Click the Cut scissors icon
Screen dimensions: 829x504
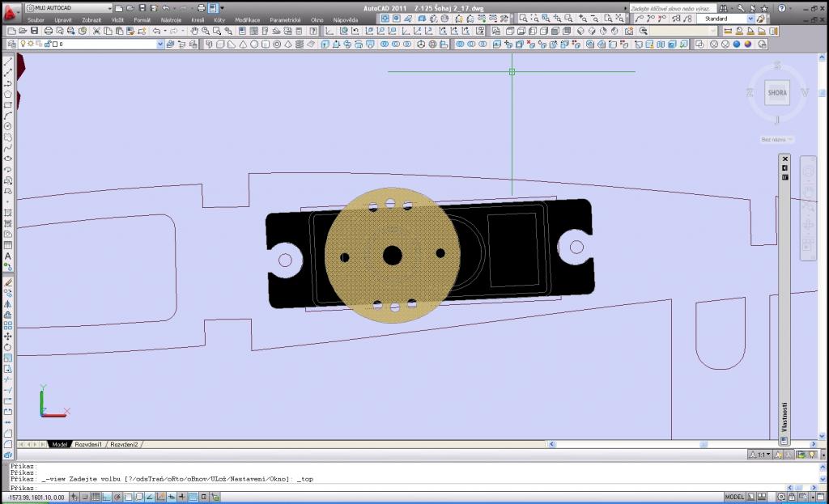(96, 31)
